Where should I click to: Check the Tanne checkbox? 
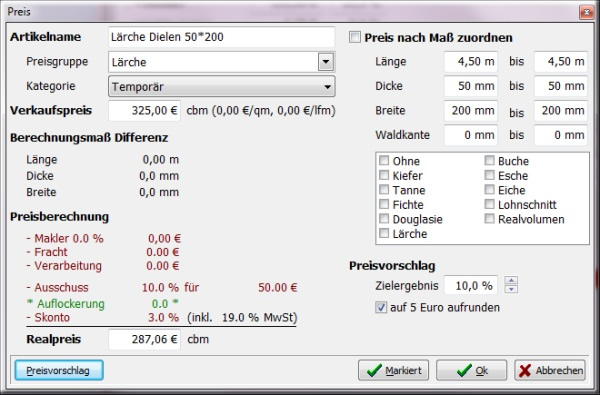pyautogui.click(x=384, y=189)
